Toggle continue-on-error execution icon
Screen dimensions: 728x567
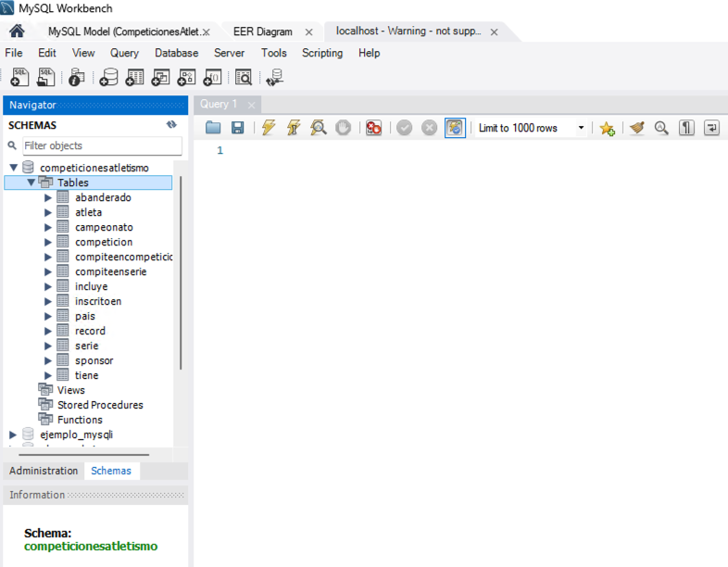373,127
